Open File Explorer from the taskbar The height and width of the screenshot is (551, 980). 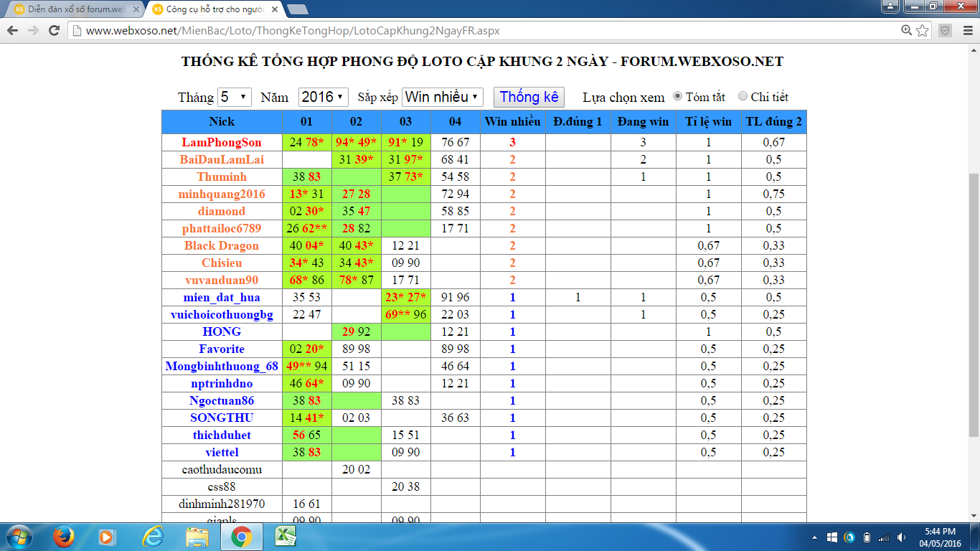pos(197,537)
